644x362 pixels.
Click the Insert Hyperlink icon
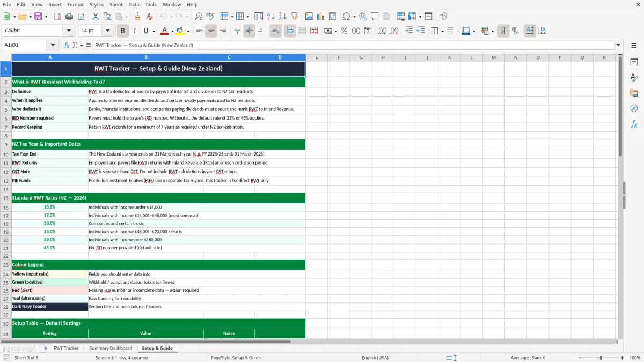click(363, 17)
